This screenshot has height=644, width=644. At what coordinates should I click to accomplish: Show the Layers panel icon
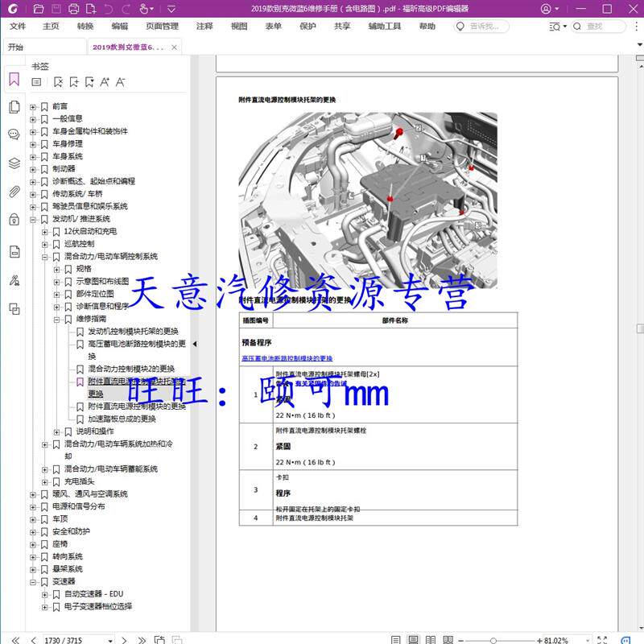coord(14,163)
